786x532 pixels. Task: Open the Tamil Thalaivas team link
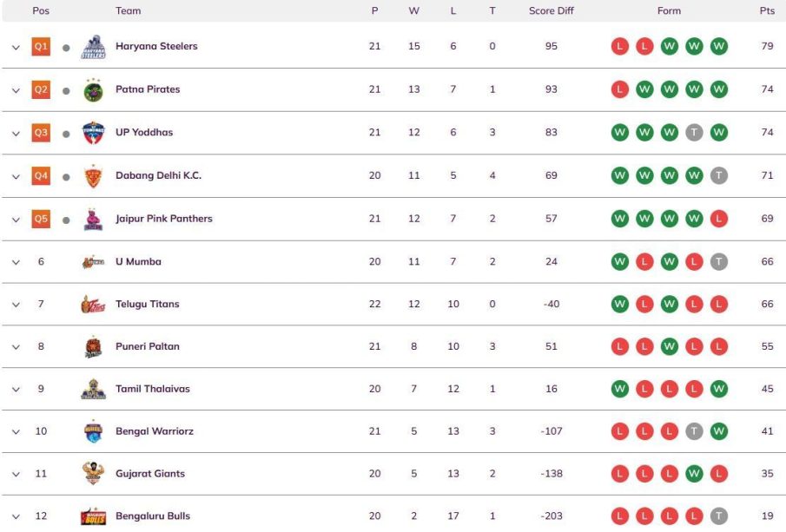click(153, 389)
